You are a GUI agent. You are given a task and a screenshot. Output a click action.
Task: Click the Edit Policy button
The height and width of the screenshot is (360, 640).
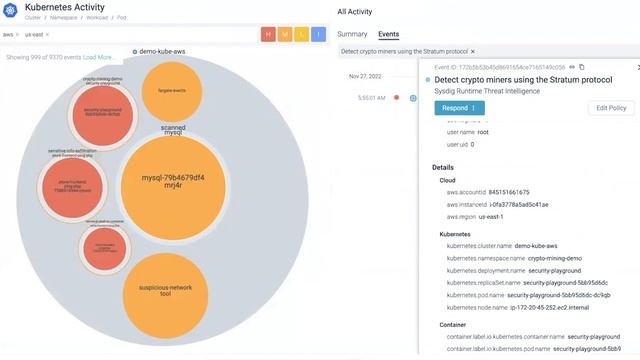click(x=611, y=108)
